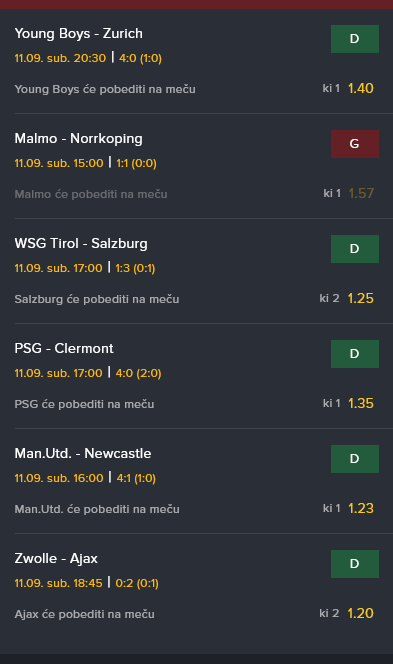
Task: Click the PSG 4:0 (2:0) result text
Action: pyautogui.click(x=138, y=374)
